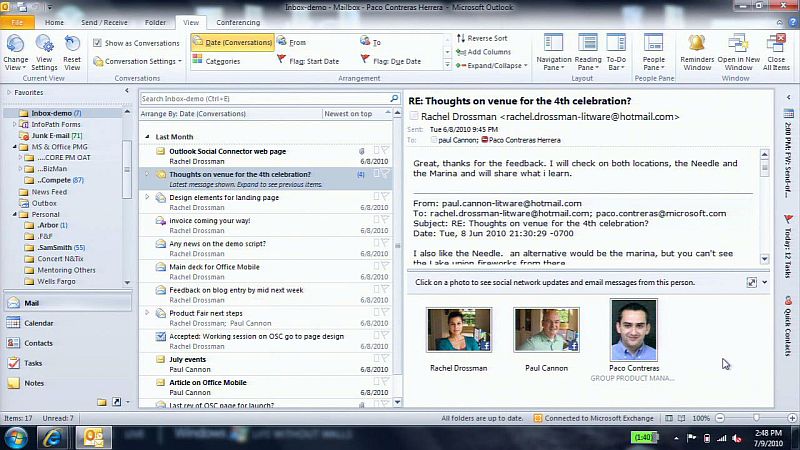Collapse the People Pane with the chevron

click(764, 282)
